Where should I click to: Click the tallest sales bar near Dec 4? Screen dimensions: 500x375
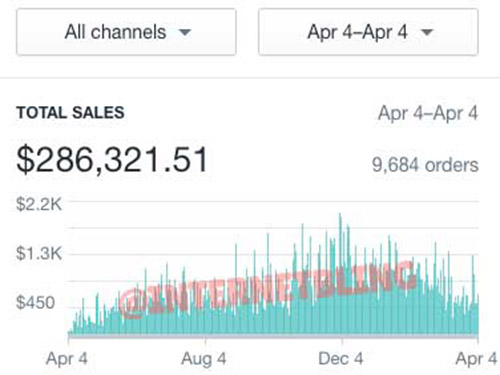point(340,273)
